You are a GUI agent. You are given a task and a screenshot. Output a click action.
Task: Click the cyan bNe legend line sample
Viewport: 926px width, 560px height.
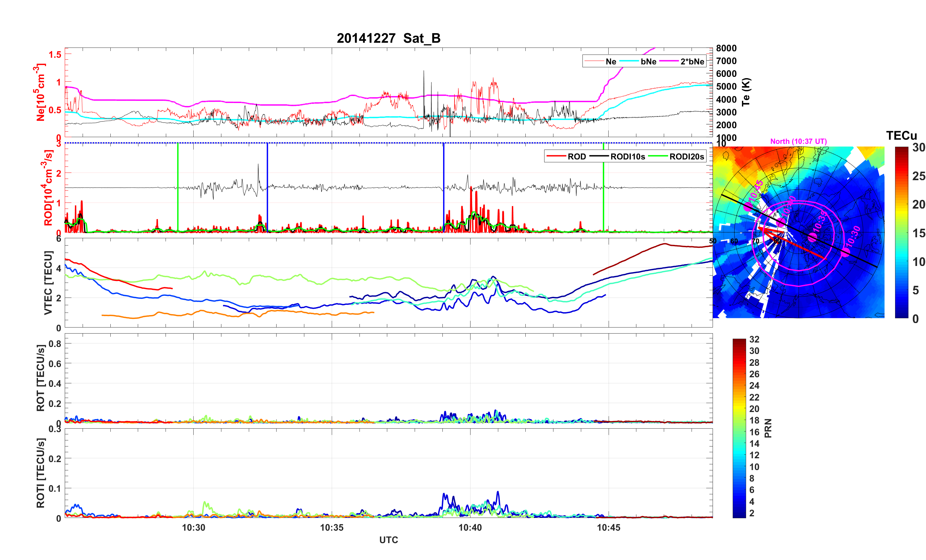point(629,61)
